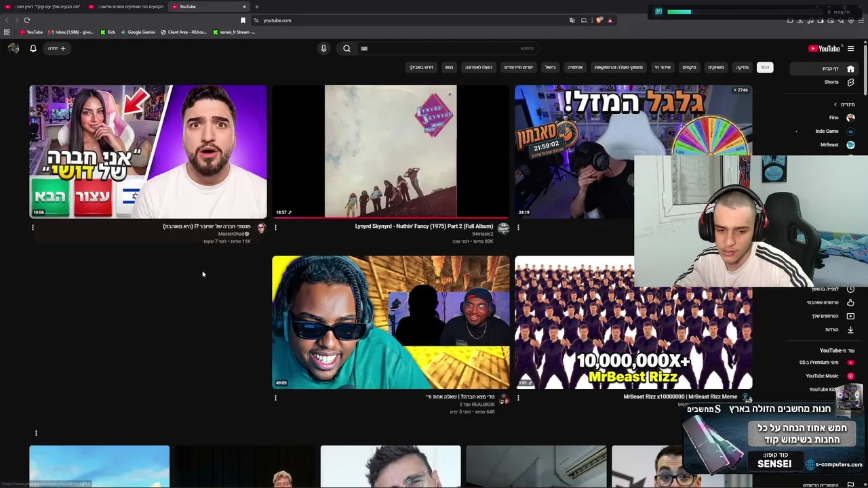The width and height of the screenshot is (868, 488).
Task: Start voice search with the microphone icon
Action: click(x=323, y=48)
